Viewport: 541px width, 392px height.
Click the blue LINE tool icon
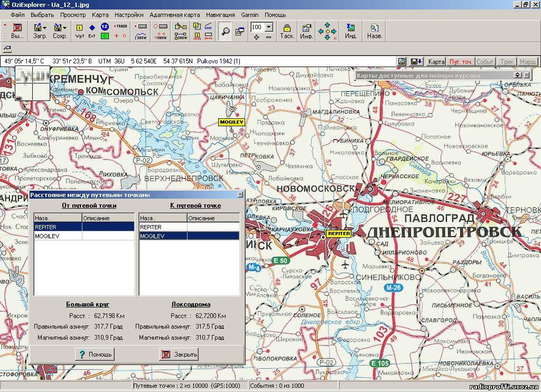[x=208, y=26]
